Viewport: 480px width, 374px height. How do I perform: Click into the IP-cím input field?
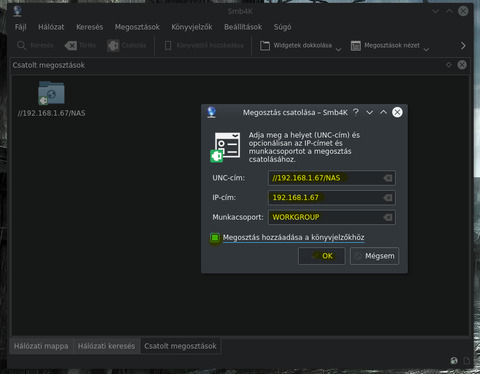[332, 198]
